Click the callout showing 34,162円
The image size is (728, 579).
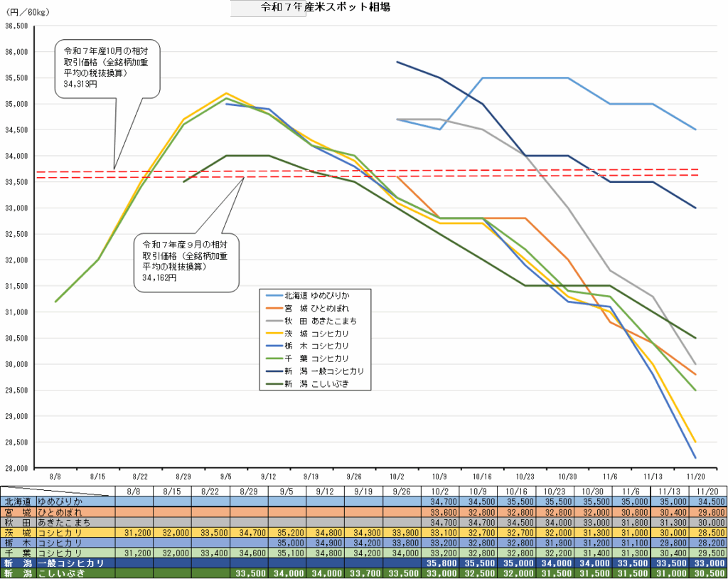pyautogui.click(x=186, y=260)
